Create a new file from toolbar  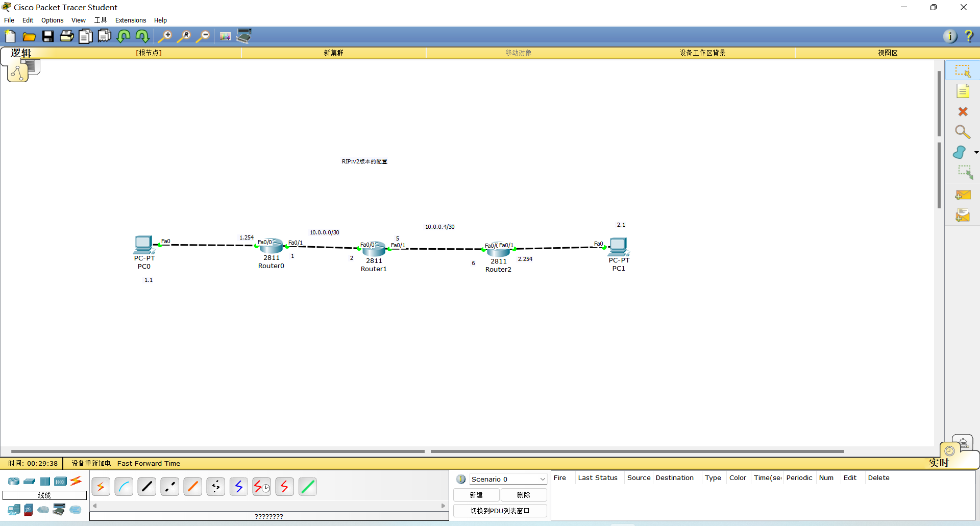pos(10,36)
